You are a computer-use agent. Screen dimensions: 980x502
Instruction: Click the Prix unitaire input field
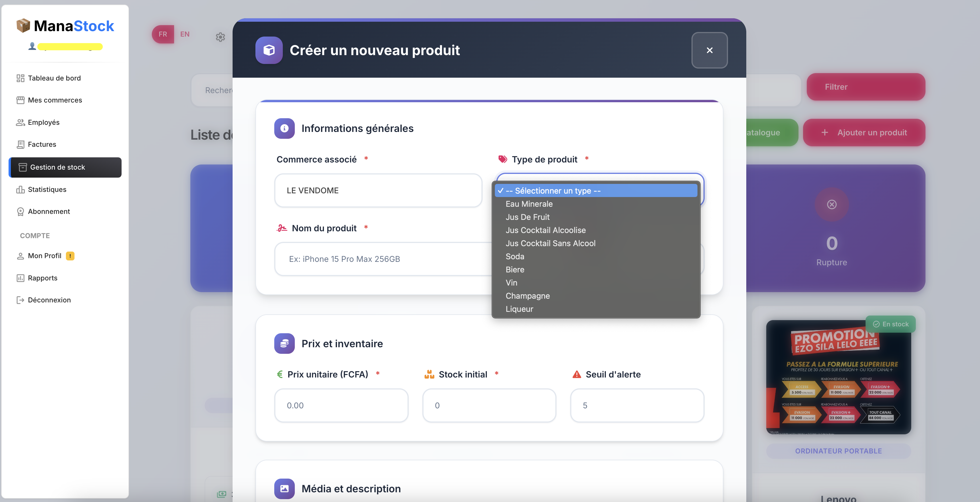pos(341,405)
